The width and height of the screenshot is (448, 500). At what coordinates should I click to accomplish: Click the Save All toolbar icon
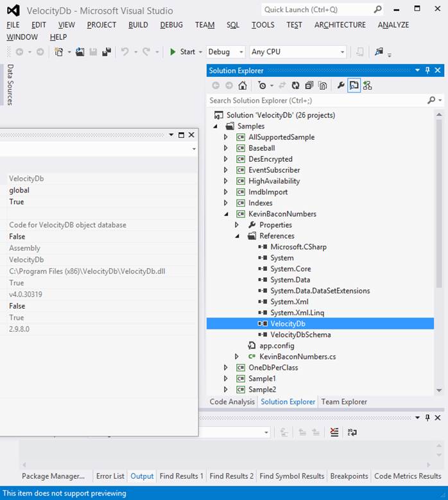pyautogui.click(x=107, y=51)
